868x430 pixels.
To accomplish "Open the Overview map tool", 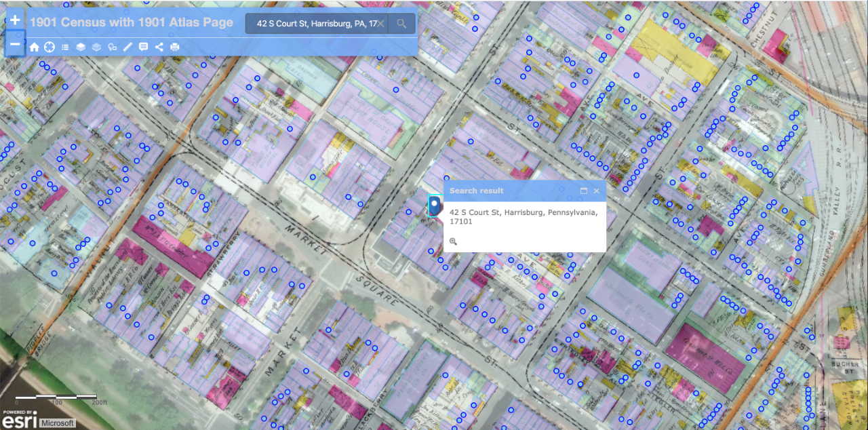I will pyautogui.click(x=112, y=47).
